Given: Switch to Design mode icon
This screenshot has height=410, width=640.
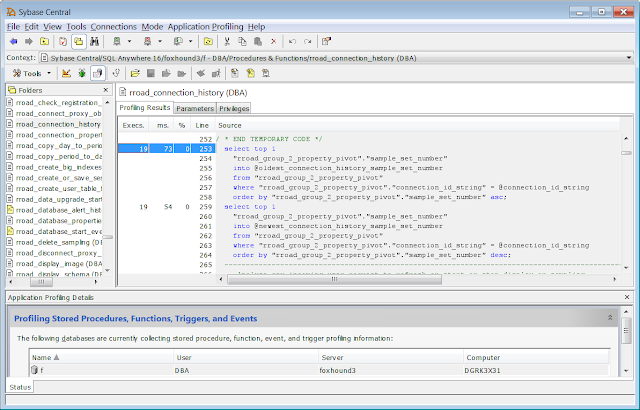Looking at the screenshot, I should point(66,73).
